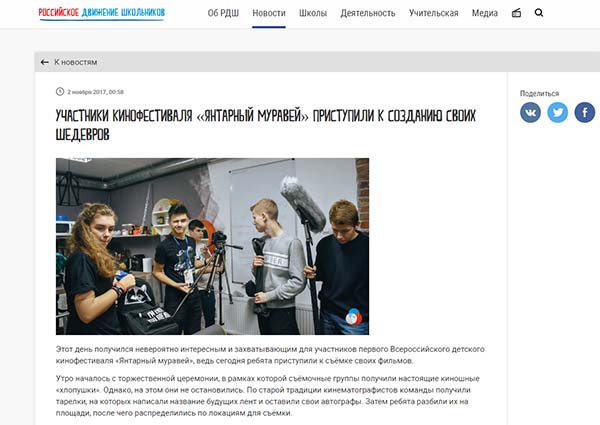Return via К новостям link
Image resolution: width=600 pixels, height=425 pixels.
tap(75, 62)
